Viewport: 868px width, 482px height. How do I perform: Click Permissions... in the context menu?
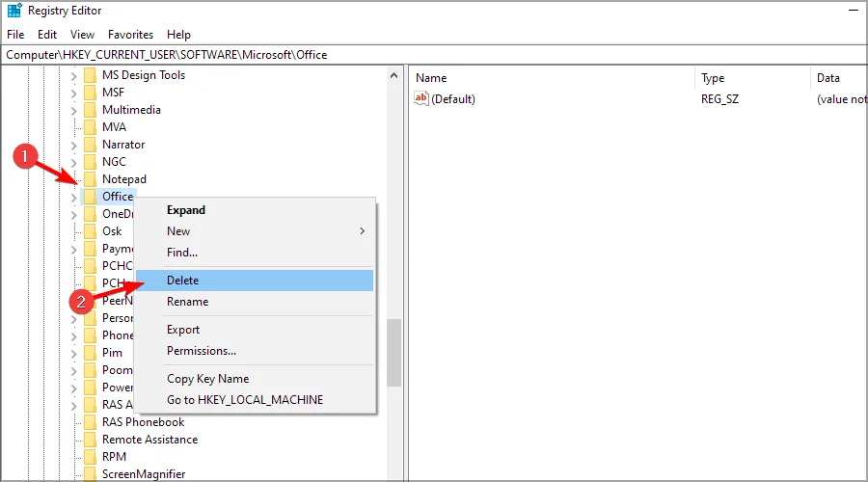[201, 351]
